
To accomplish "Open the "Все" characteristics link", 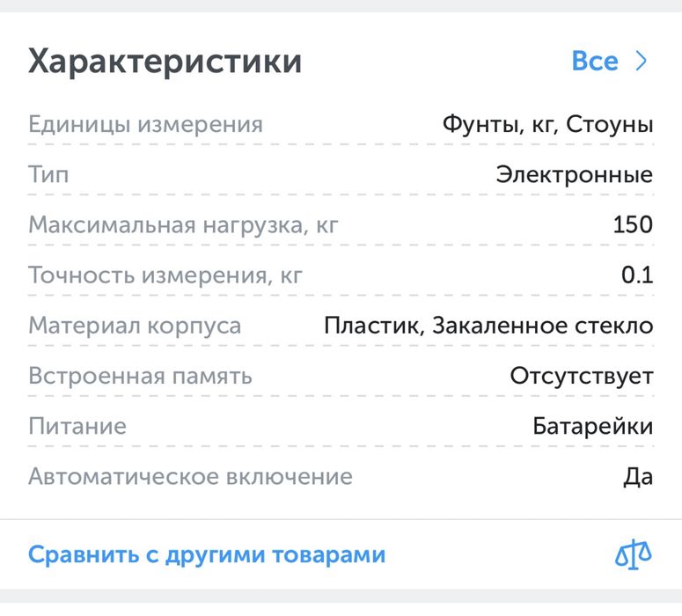I will pos(595,62).
